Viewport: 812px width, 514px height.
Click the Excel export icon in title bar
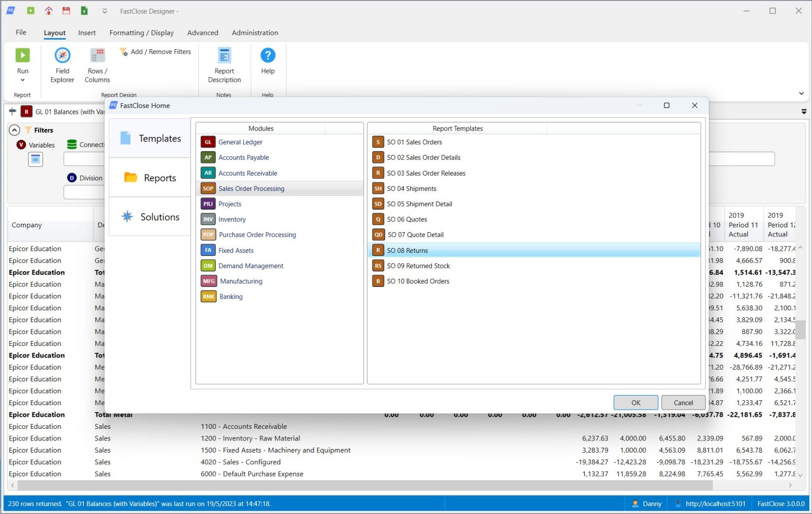click(x=84, y=11)
